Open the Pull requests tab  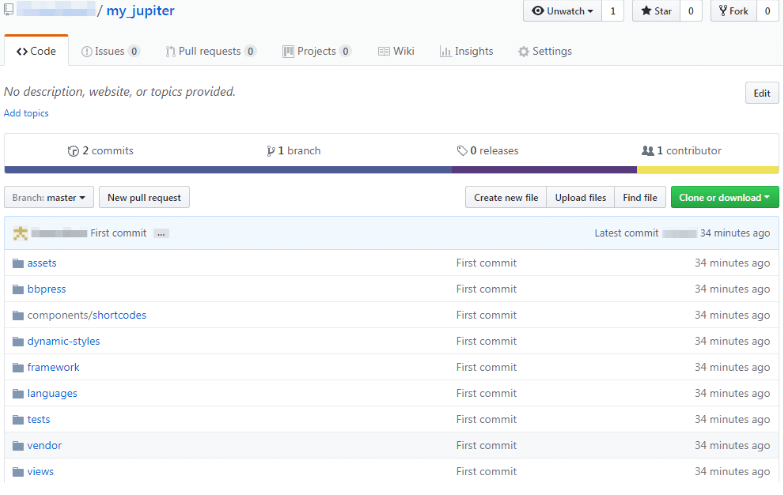tap(211, 51)
